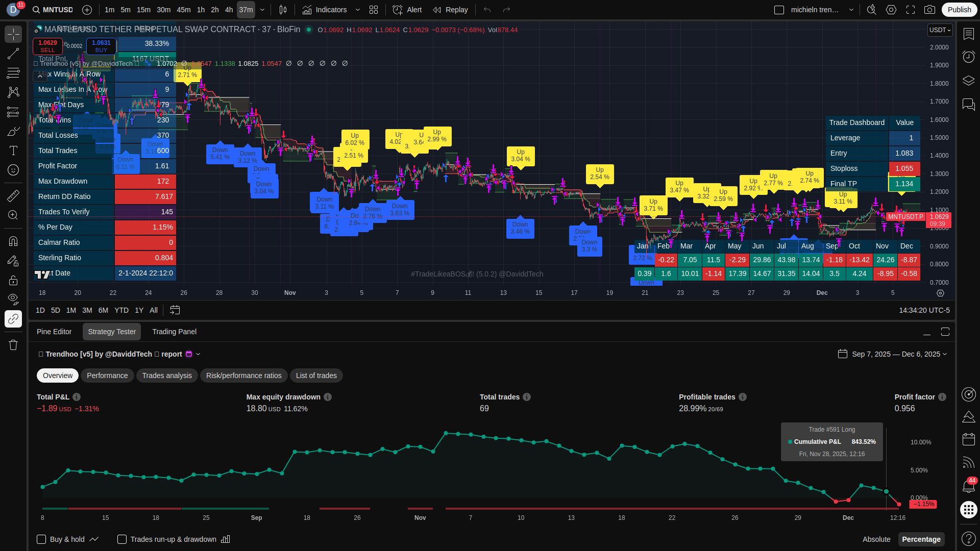Screen dimensions: 980x551
Task: Enable the Buy & hold checkbox
Action: (42, 539)
